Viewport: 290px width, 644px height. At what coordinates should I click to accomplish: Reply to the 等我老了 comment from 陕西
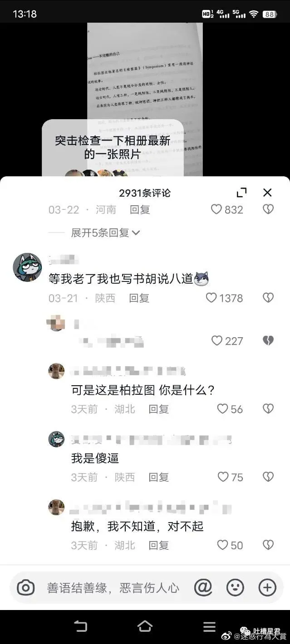tap(139, 298)
